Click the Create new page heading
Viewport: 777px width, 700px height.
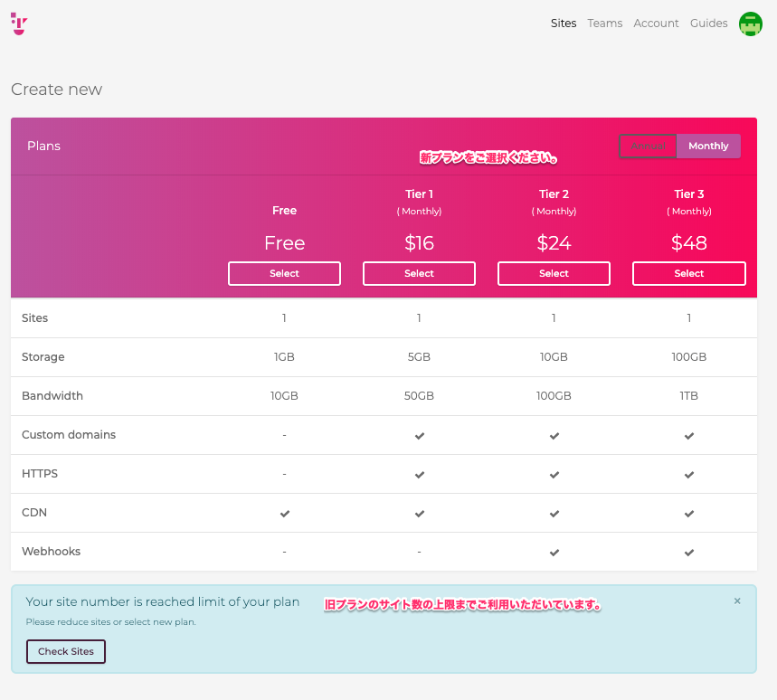[56, 90]
